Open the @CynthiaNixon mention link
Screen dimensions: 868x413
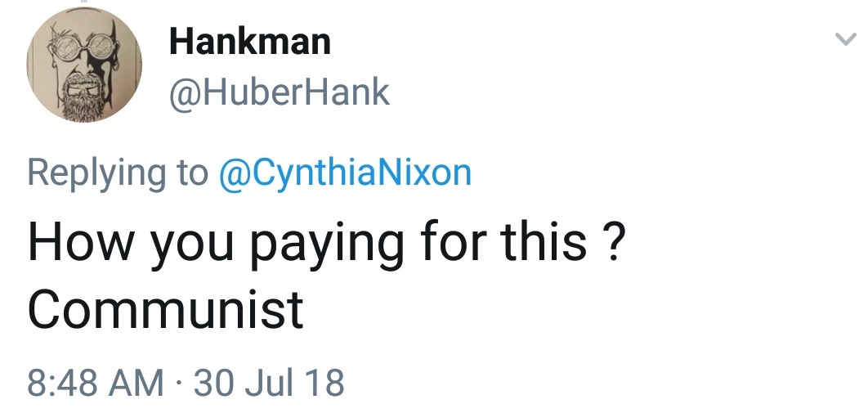pyautogui.click(x=346, y=173)
